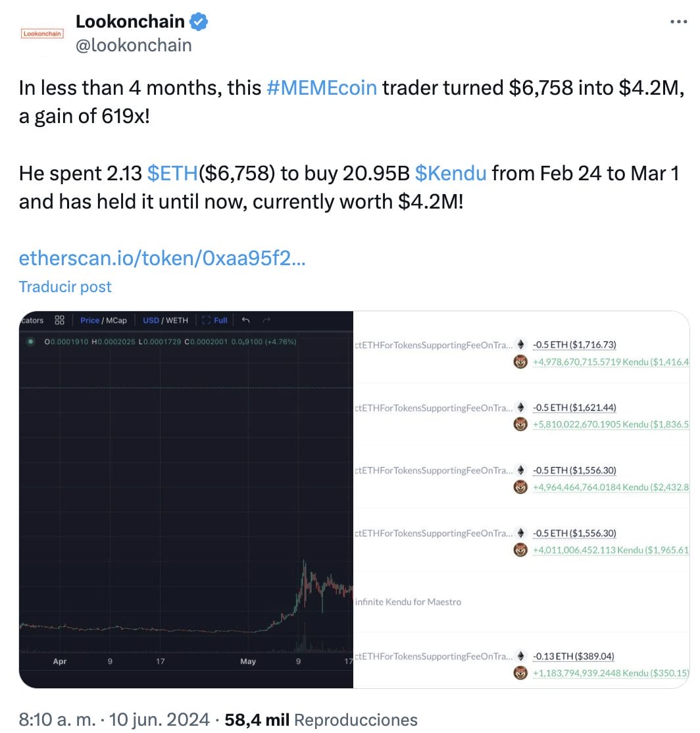Click the Full screen chart button
Viewport: 700px width, 733px height.
215,320
